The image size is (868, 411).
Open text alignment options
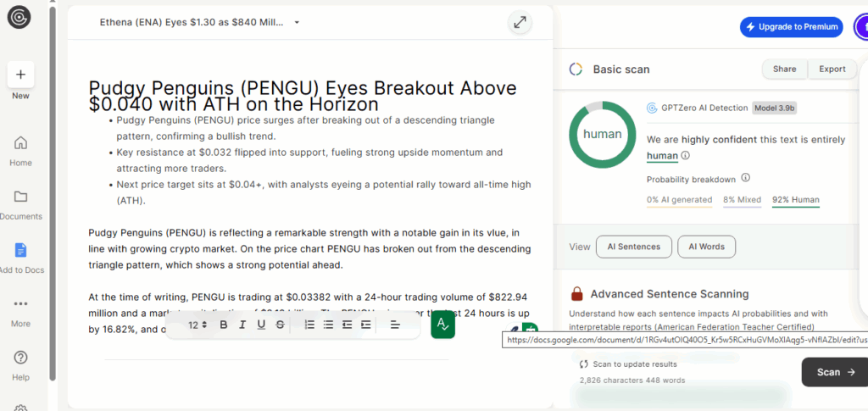(x=395, y=325)
